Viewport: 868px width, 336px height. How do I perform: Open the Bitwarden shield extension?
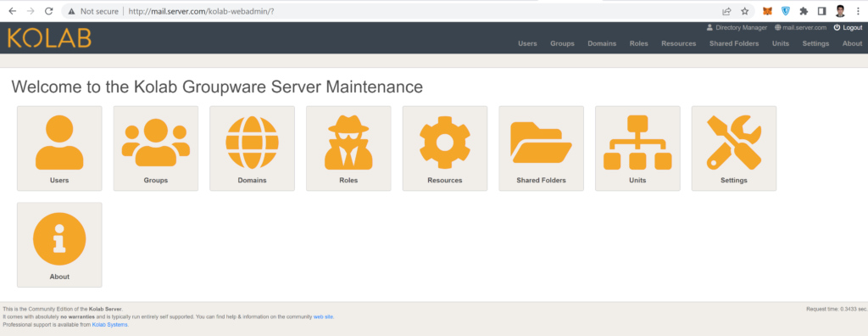point(786,11)
